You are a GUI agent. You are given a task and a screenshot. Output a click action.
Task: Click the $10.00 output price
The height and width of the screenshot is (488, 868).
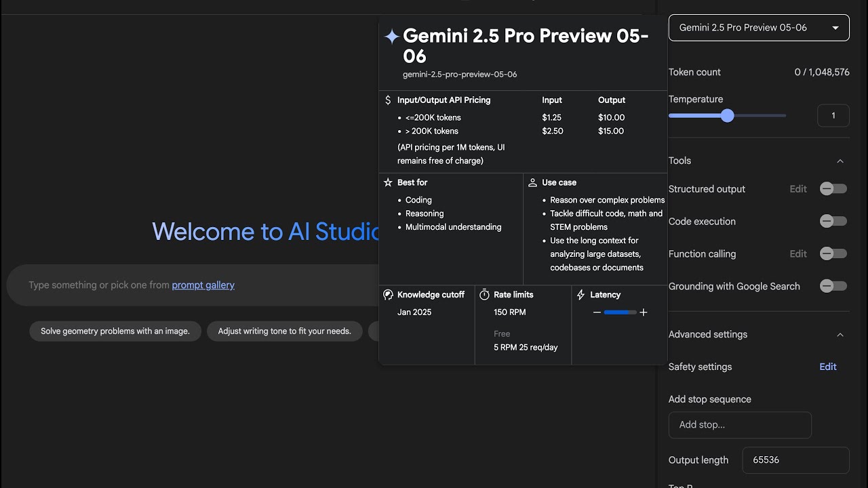[x=612, y=117]
